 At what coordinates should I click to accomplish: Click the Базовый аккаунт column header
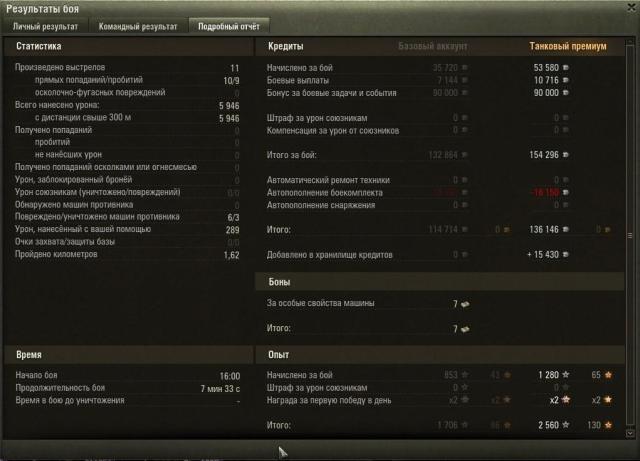click(433, 46)
